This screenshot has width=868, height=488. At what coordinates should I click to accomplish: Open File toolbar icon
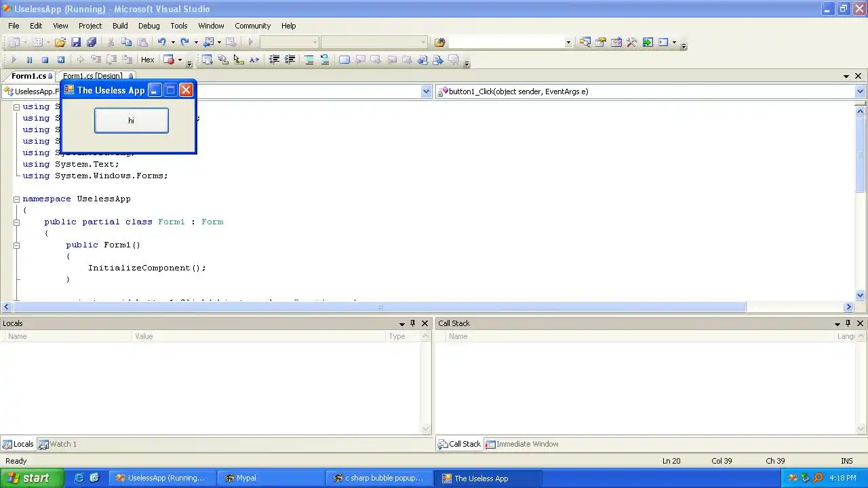[60, 42]
